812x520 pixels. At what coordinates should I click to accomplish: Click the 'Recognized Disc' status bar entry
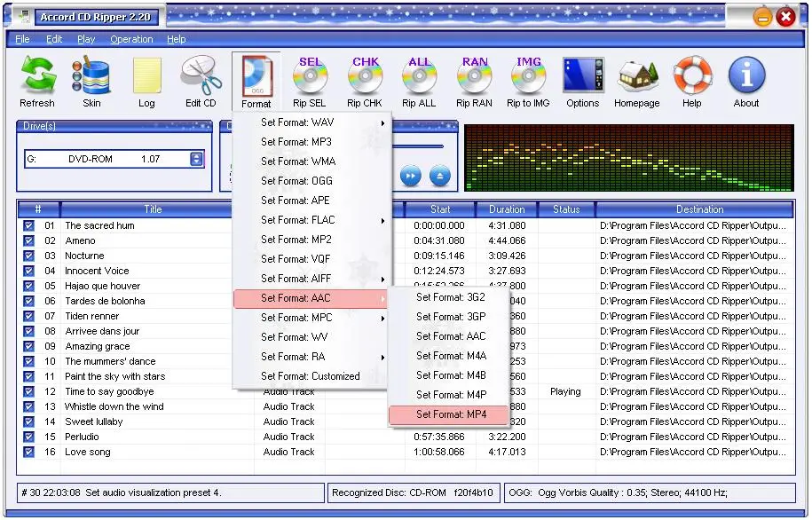pyautogui.click(x=413, y=492)
